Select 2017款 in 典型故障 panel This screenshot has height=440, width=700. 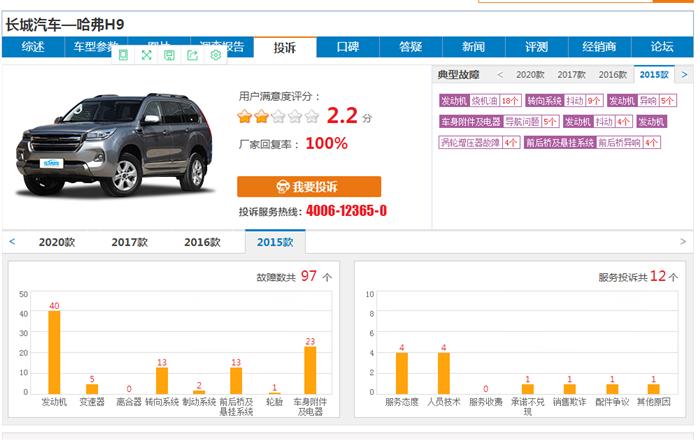coord(571,75)
